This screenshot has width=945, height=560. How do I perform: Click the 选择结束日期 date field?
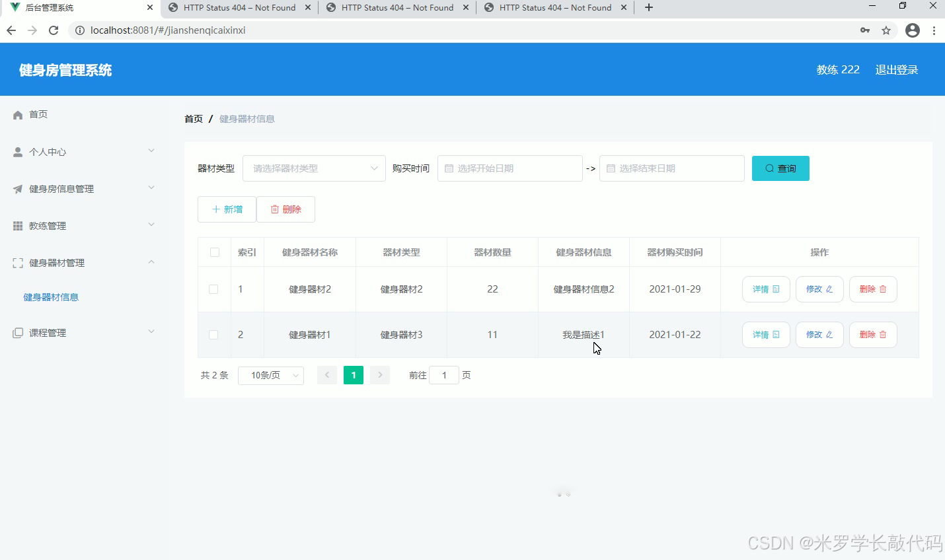click(x=671, y=168)
